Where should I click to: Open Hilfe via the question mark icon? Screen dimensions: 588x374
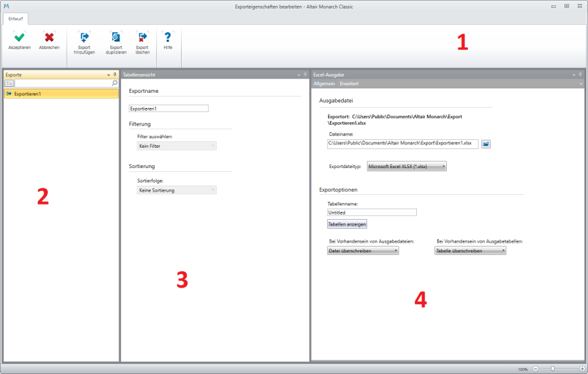(x=168, y=37)
